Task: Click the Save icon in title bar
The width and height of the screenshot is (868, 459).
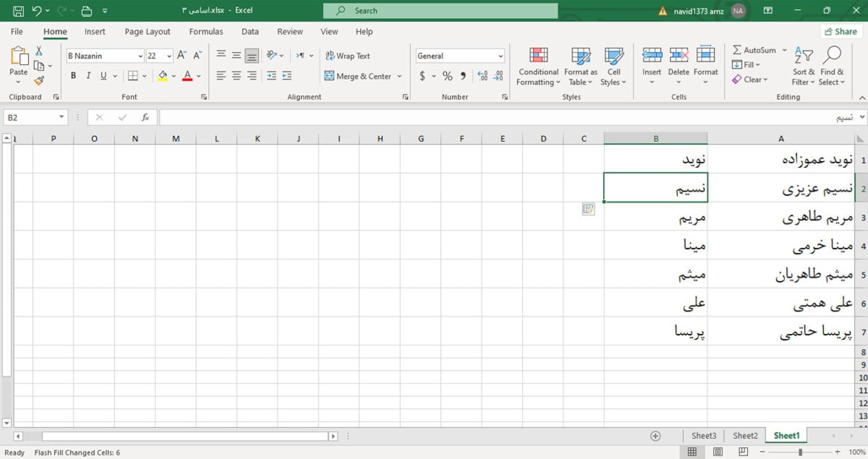Action: coord(18,11)
